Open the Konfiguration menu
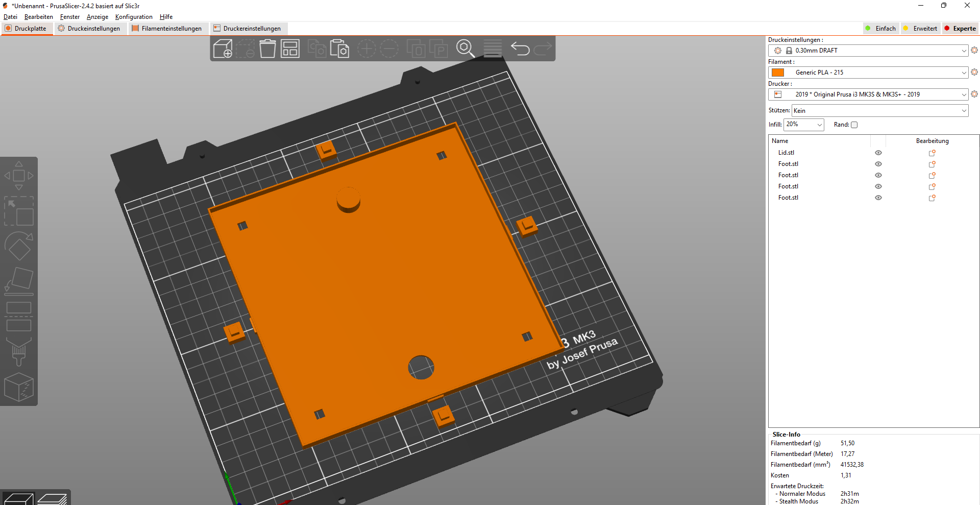This screenshot has height=505, width=980. (x=134, y=17)
